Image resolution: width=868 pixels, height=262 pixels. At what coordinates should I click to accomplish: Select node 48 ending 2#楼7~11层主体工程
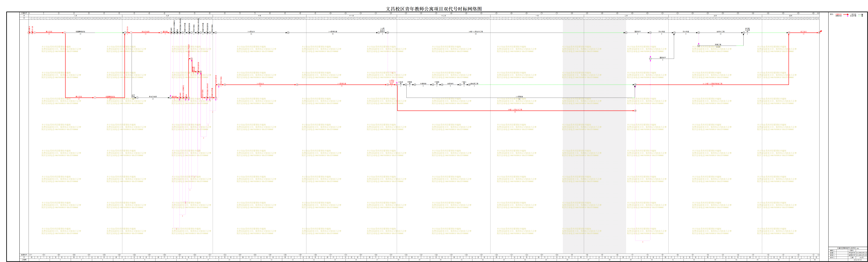click(635, 111)
